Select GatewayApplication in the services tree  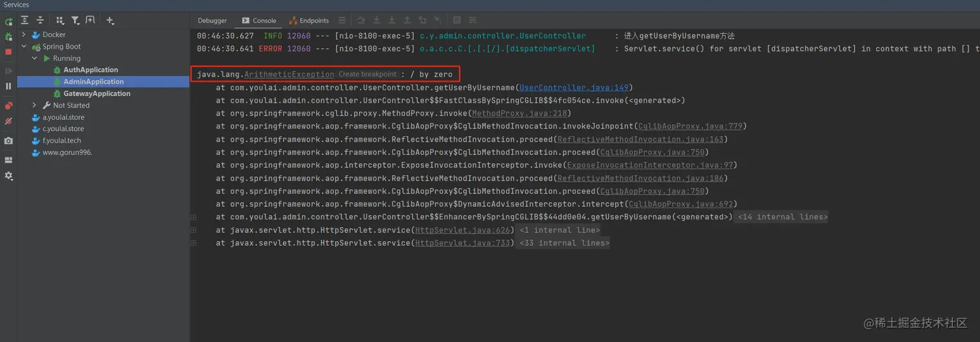click(97, 93)
